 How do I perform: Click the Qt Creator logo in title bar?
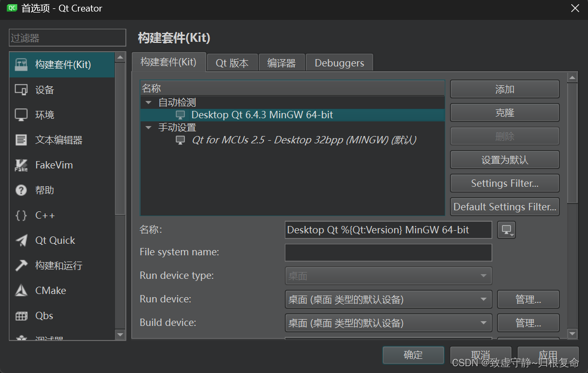12,8
